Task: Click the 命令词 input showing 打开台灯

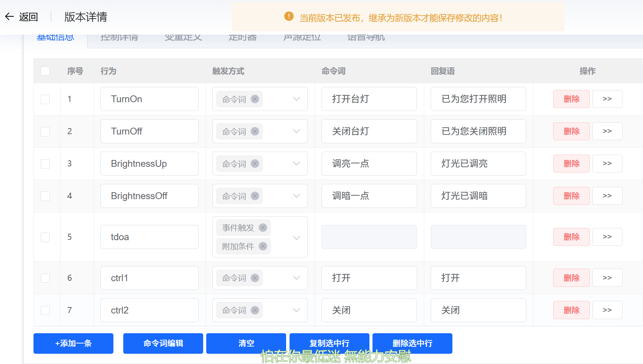Action: [369, 99]
